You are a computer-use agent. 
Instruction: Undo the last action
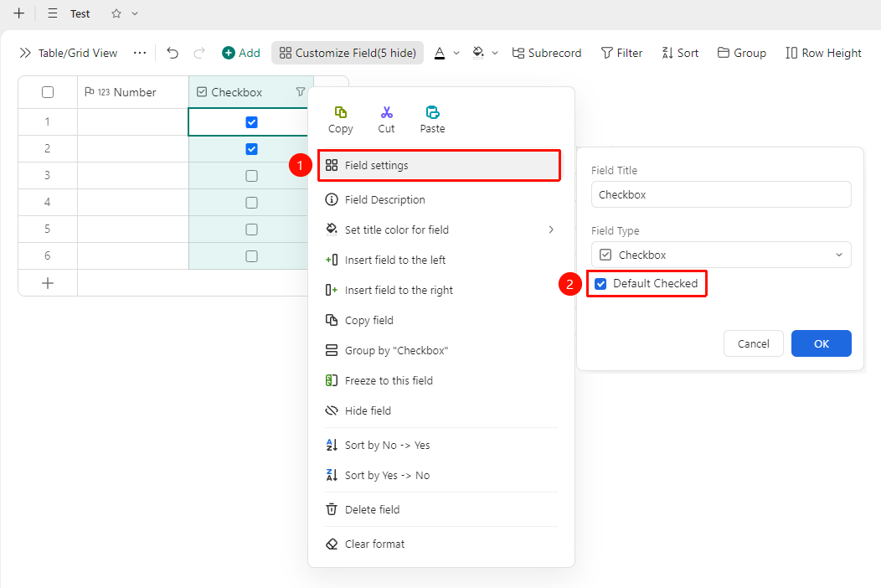point(173,53)
